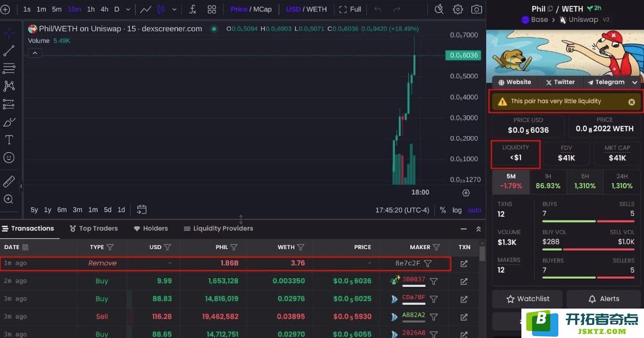Set chart interval to 1h

click(91, 9)
